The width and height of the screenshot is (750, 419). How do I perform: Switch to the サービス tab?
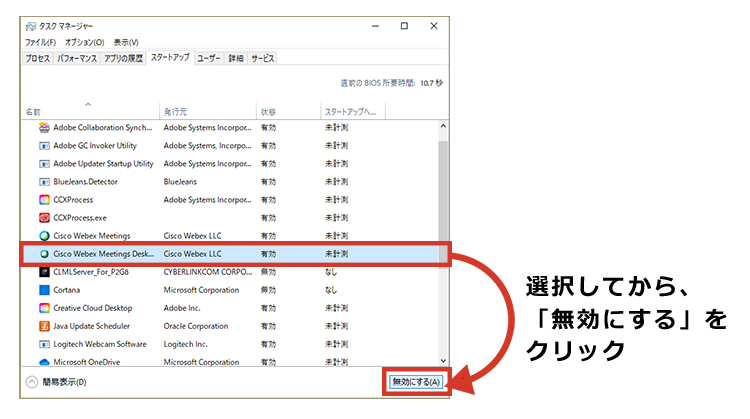click(x=263, y=58)
